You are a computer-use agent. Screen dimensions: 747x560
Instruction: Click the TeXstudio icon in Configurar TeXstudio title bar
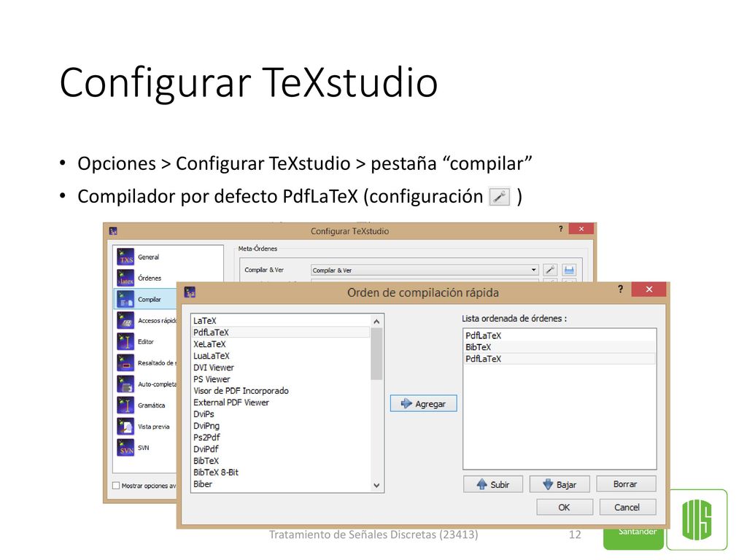[113, 231]
